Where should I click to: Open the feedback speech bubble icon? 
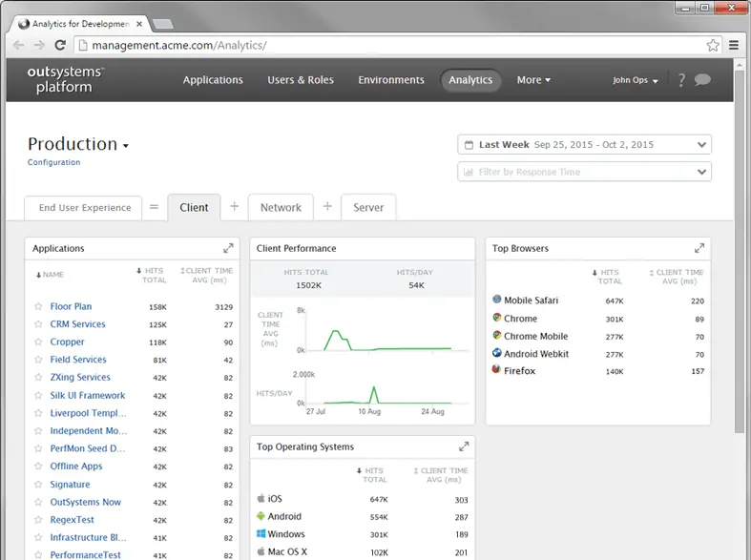702,79
